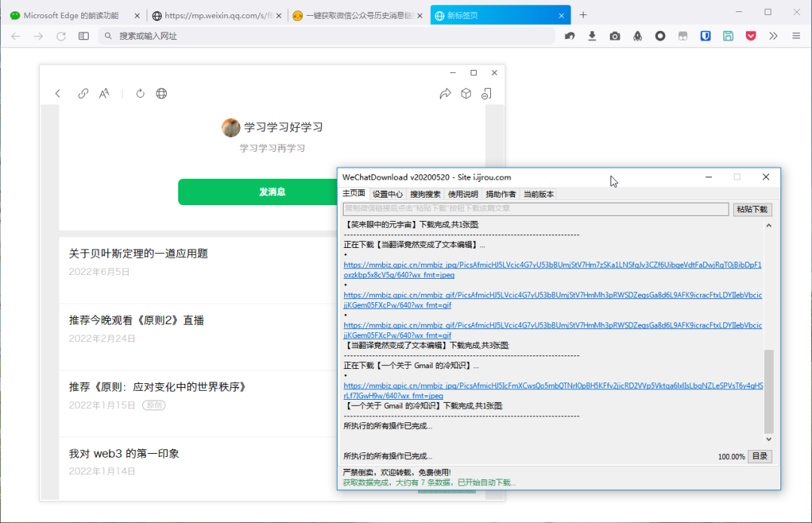
Task: Refresh icon in WeChat window toolbar
Action: (x=140, y=94)
